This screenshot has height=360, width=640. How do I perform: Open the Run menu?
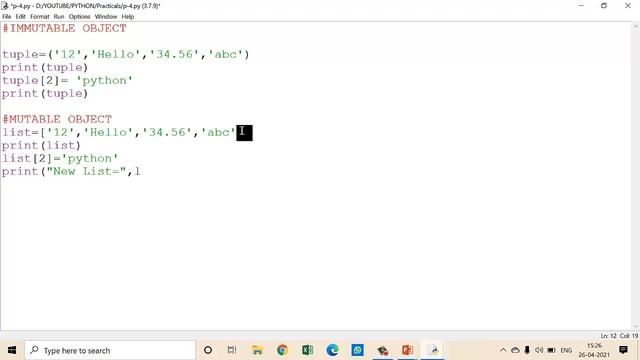pos(59,17)
